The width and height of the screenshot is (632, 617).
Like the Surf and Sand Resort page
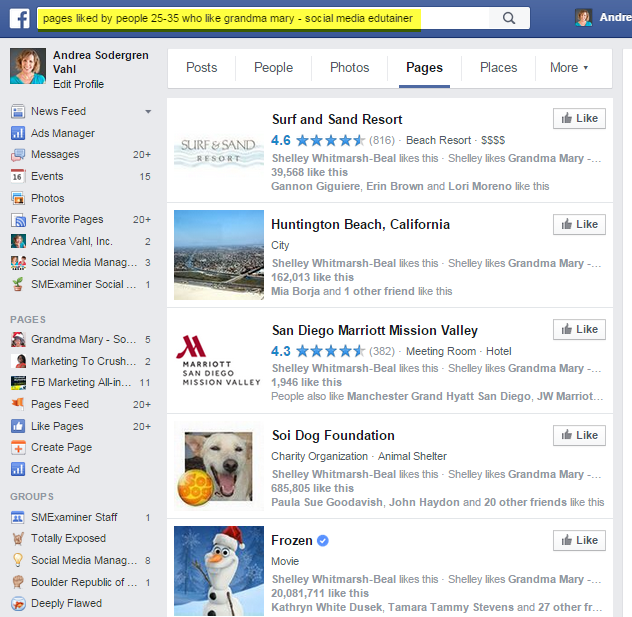point(579,118)
